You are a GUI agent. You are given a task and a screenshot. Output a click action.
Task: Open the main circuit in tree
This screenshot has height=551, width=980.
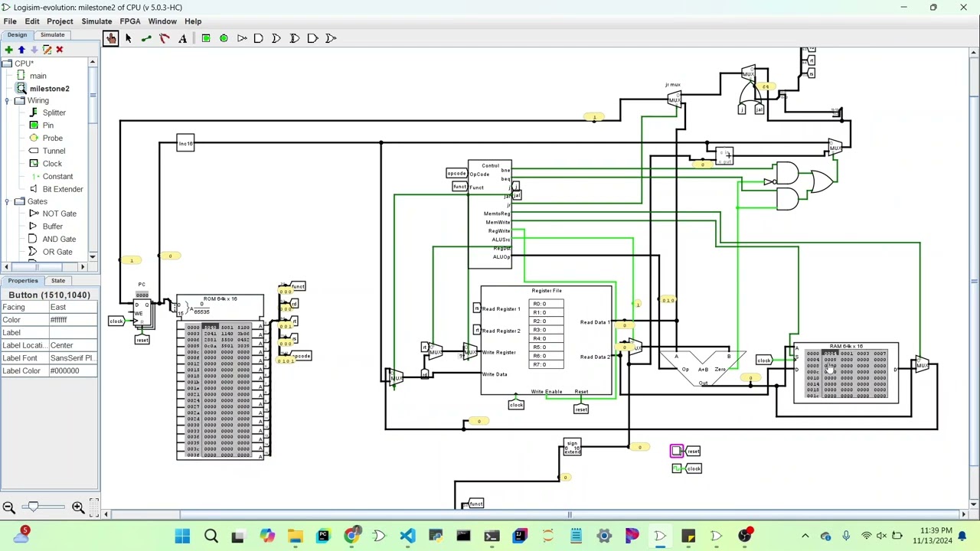click(x=38, y=76)
